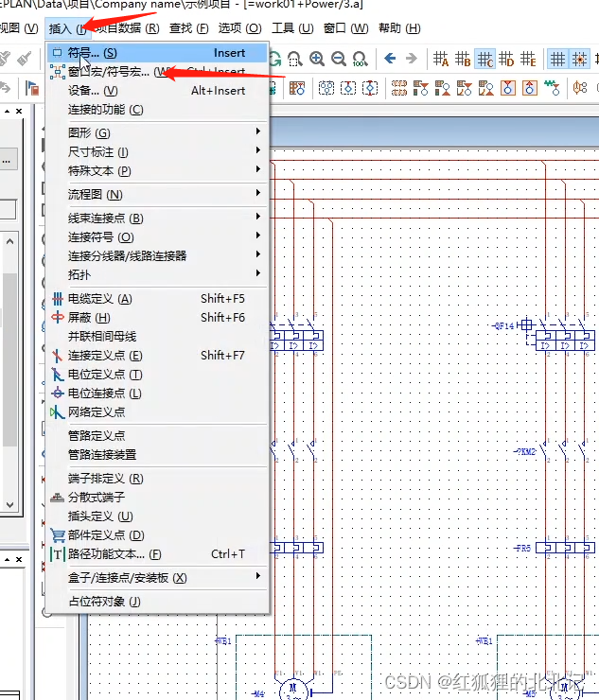Click the zoom out magnifier icon
599x700 pixels.
point(339,59)
